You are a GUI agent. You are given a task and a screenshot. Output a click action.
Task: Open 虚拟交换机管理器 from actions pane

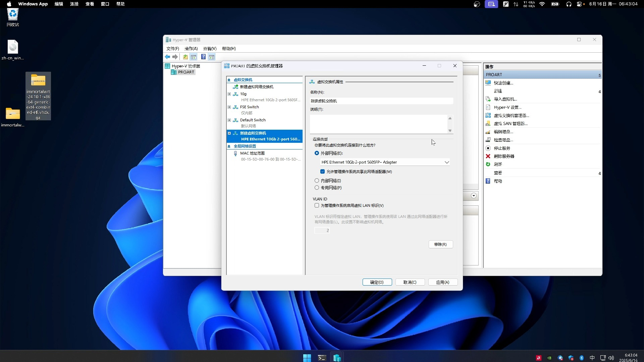(x=511, y=115)
